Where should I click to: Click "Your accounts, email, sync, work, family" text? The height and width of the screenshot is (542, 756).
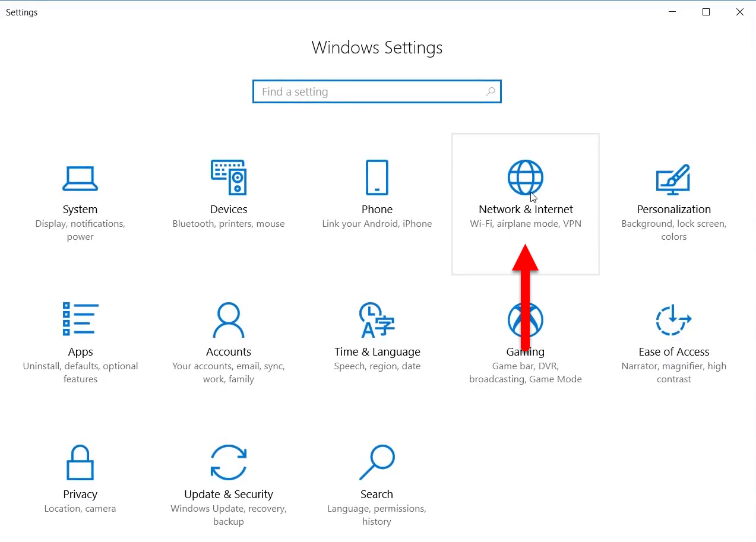(x=229, y=373)
